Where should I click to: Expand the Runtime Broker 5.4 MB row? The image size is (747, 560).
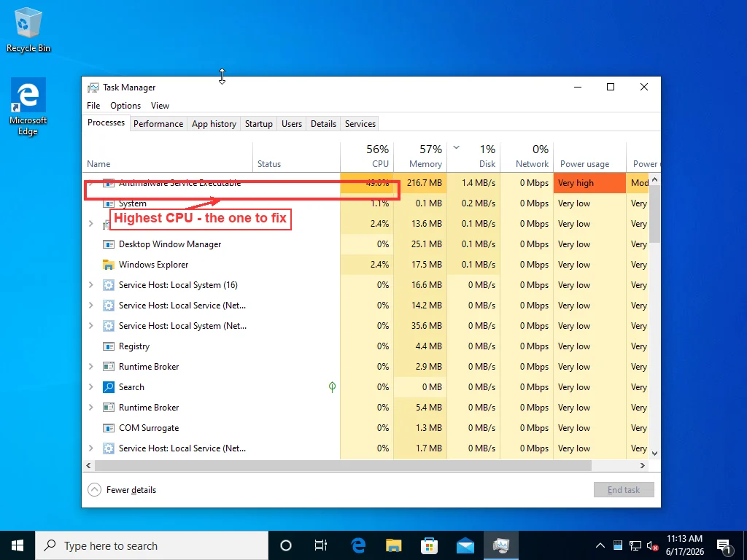91,408
